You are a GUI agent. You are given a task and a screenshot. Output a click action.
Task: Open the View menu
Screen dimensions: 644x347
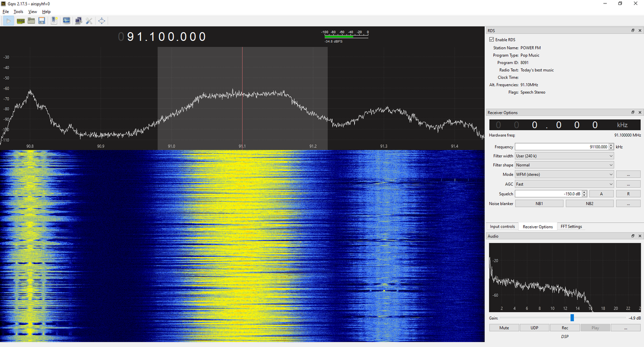[33, 12]
